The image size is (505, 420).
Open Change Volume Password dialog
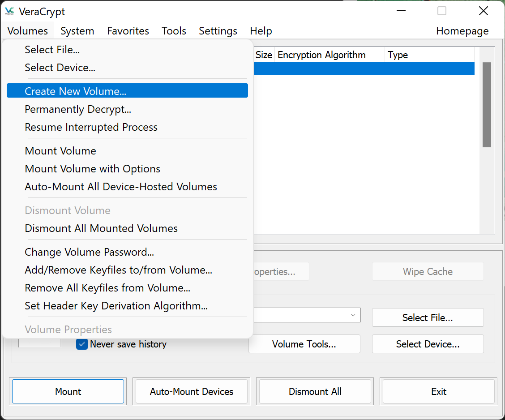(x=89, y=252)
